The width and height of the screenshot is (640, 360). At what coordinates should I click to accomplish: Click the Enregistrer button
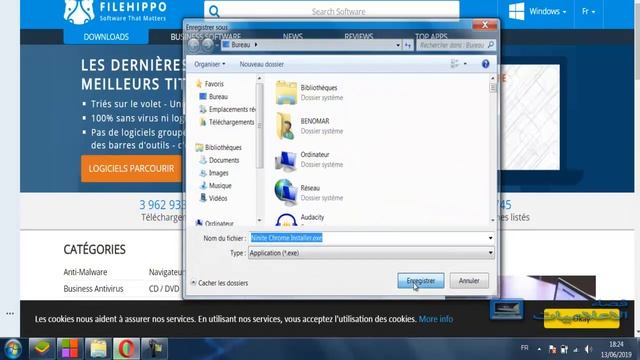click(421, 281)
